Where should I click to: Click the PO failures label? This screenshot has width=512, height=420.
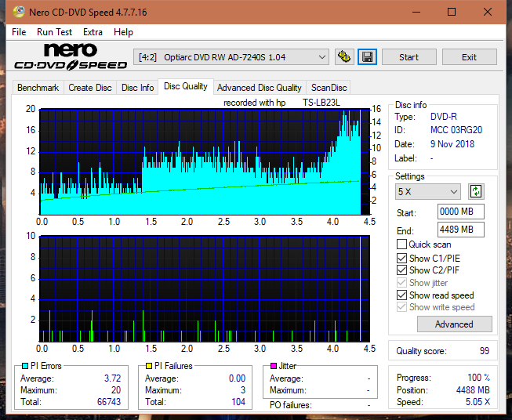pyautogui.click(x=291, y=405)
